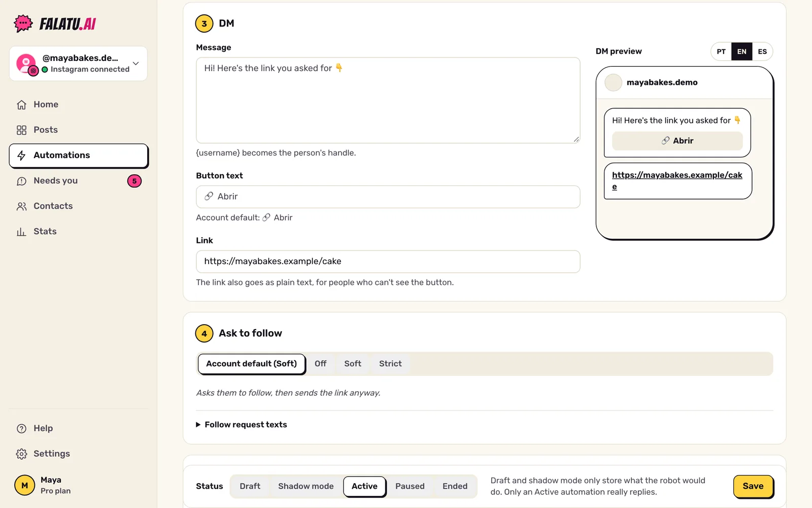The width and height of the screenshot is (812, 508).
Task: Click the link icon on preview Abrir button
Action: [x=665, y=141]
